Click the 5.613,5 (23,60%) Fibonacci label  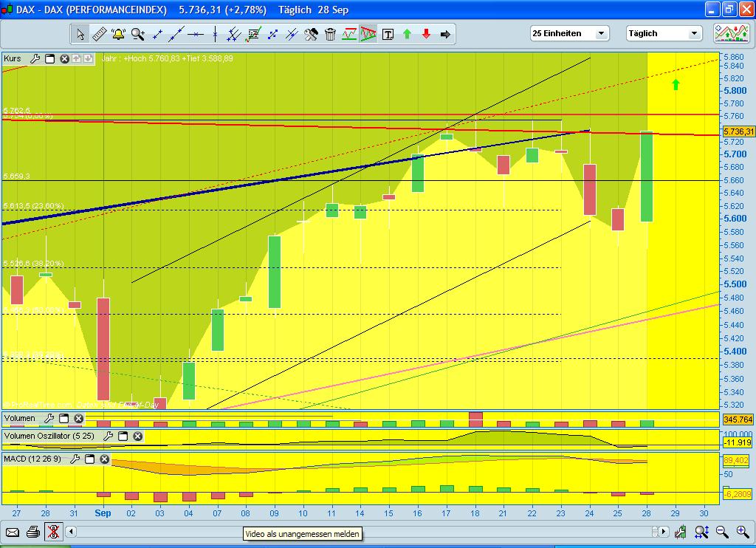tap(33, 206)
